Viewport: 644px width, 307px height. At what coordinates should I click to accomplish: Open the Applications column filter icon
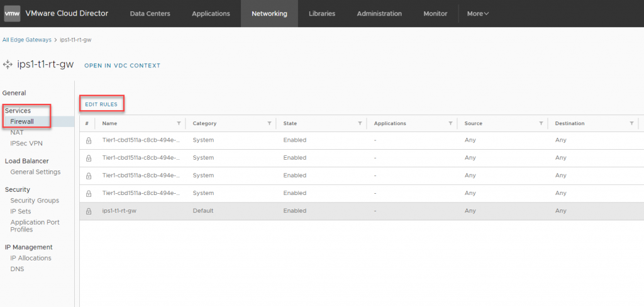(450, 123)
